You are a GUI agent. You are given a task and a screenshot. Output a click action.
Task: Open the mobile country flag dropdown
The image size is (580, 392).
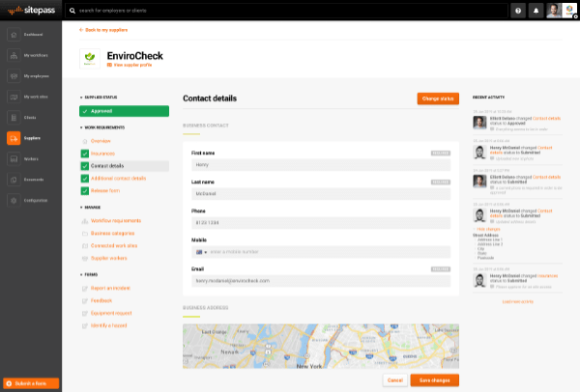201,252
